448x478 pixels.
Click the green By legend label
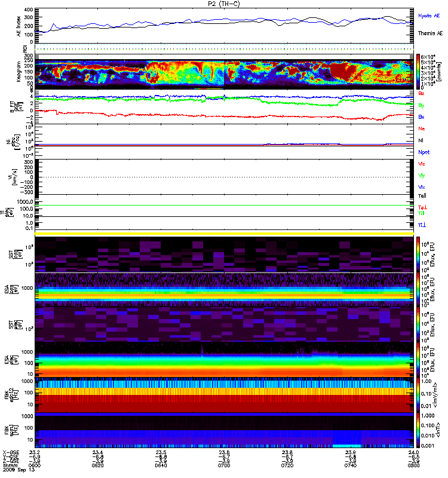click(x=421, y=106)
